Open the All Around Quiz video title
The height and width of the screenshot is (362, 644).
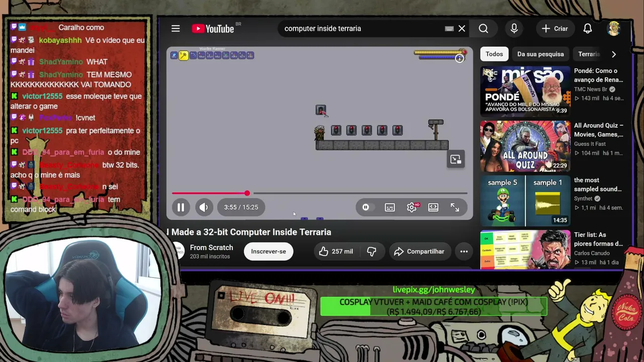599,130
